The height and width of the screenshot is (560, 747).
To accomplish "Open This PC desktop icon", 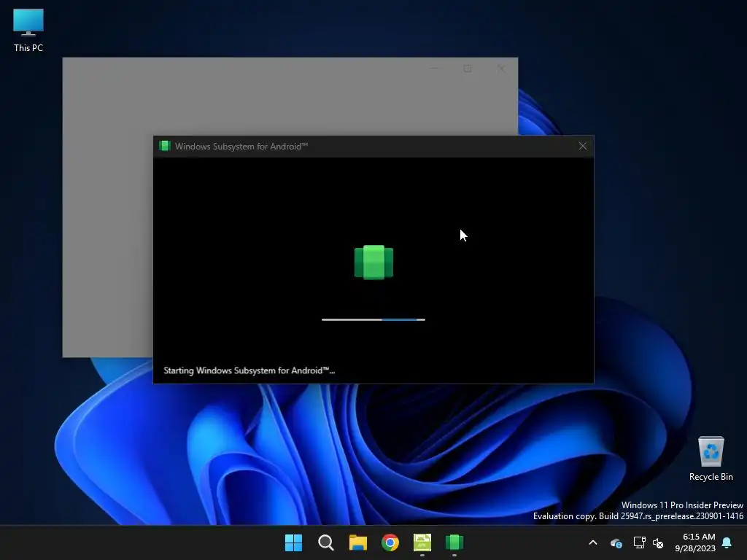I will tap(28, 30).
